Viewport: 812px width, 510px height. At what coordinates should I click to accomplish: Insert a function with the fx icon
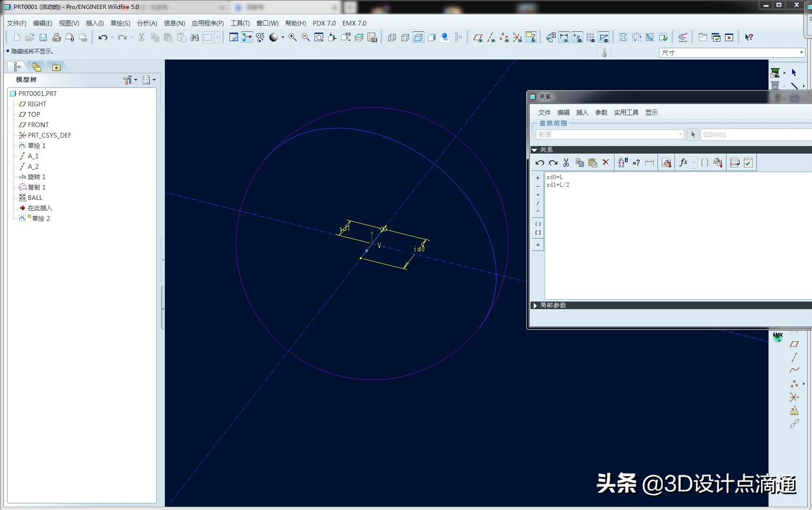coord(683,163)
